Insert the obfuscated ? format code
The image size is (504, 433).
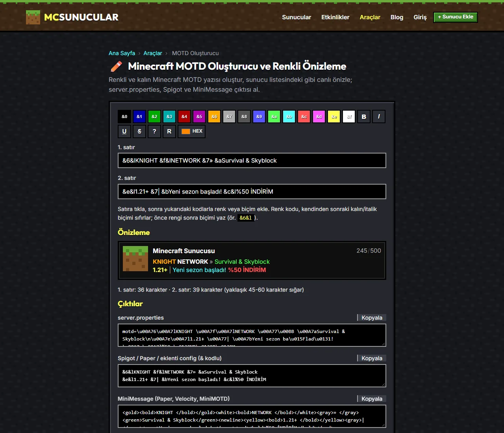coord(154,131)
